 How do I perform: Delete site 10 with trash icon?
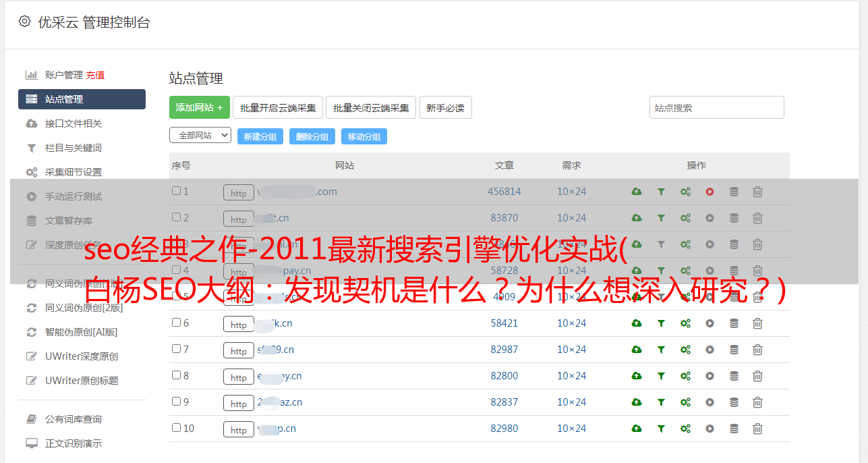757,429
